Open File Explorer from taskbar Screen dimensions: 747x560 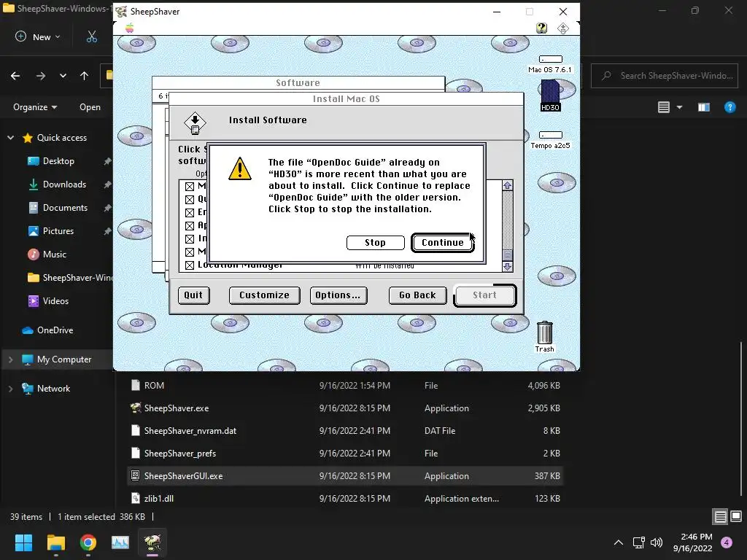coord(55,542)
